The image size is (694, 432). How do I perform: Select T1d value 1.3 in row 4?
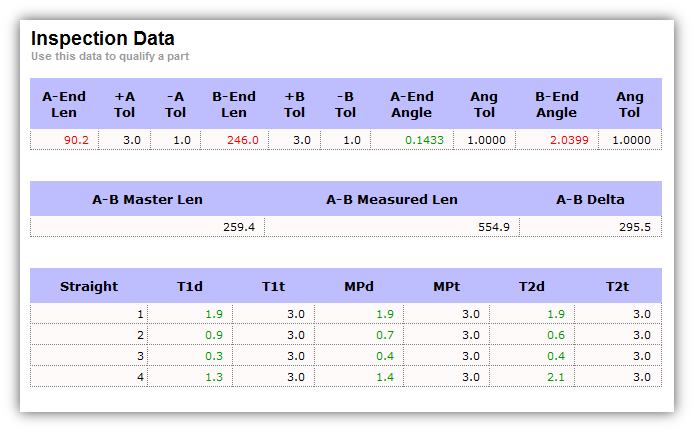(x=214, y=377)
